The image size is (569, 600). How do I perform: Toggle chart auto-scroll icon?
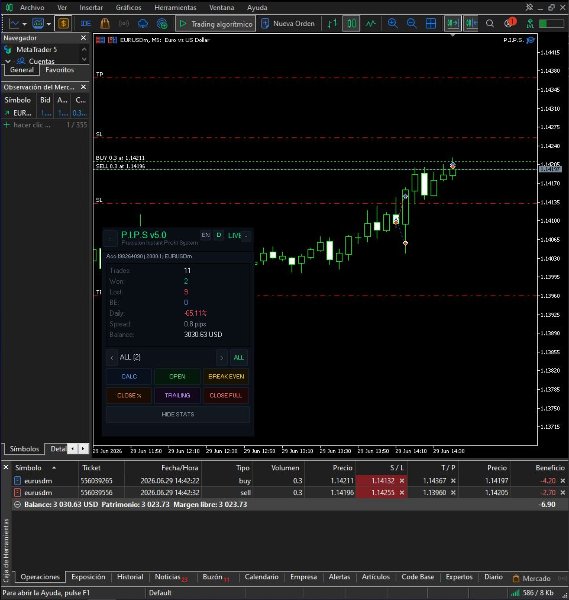click(x=452, y=24)
